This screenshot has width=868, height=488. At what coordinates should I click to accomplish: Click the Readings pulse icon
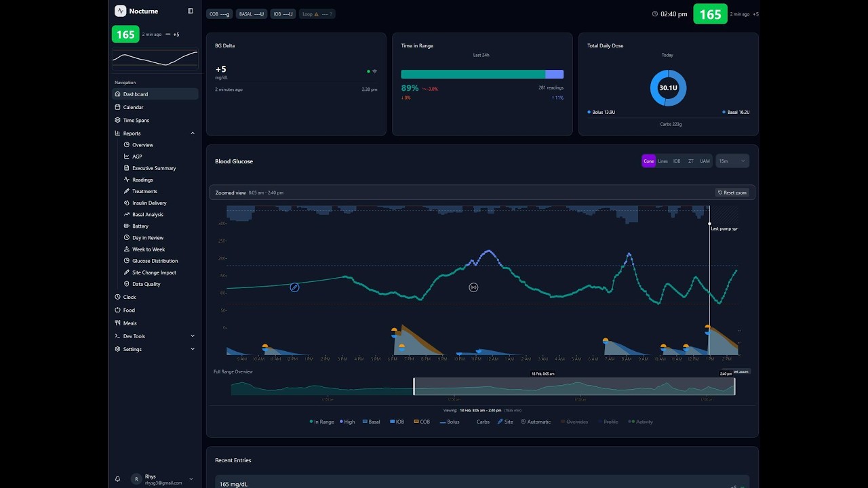coord(126,180)
